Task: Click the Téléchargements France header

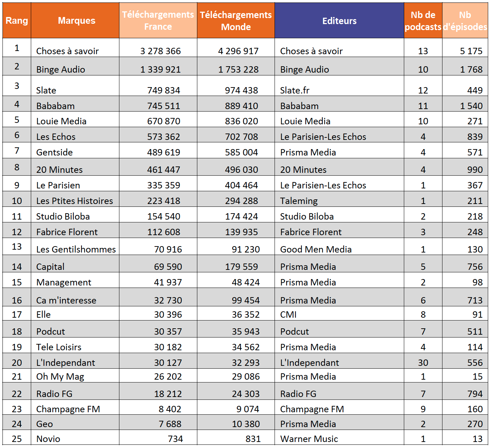Action: point(158,21)
